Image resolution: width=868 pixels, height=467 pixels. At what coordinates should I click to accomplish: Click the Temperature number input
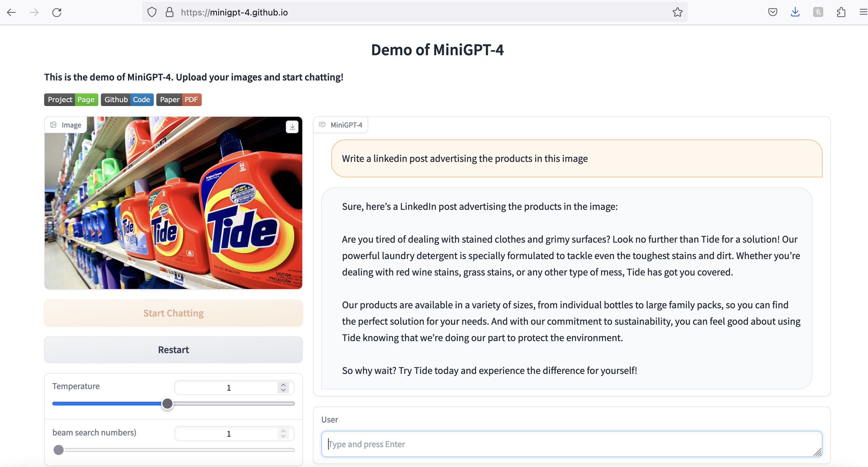point(229,387)
